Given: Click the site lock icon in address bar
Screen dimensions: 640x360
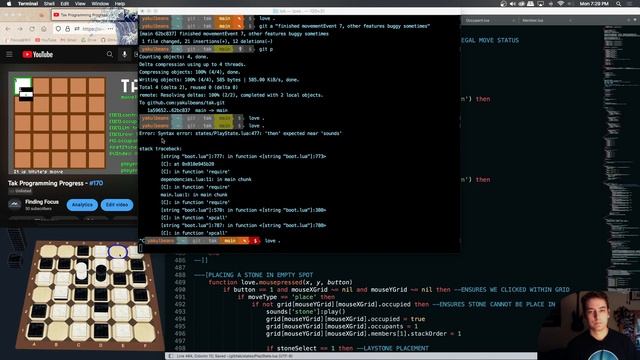Looking at the screenshot, I should pos(67,29).
